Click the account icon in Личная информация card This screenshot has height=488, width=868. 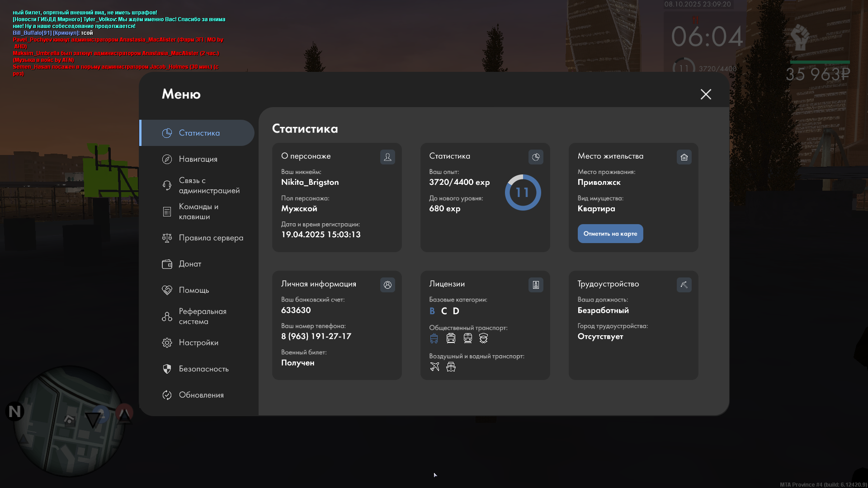click(387, 285)
